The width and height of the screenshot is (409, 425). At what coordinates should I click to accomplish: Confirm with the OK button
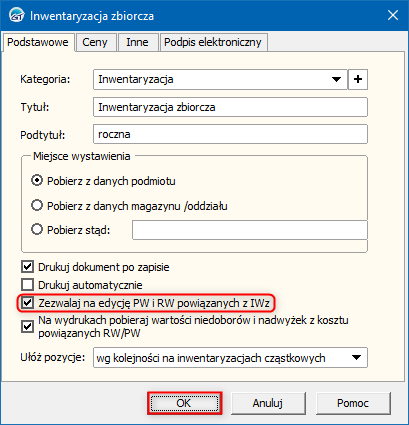[184, 403]
